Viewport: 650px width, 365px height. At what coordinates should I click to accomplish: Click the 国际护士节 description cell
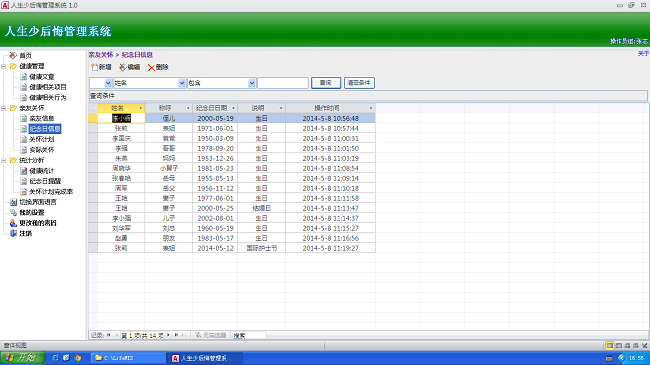pyautogui.click(x=262, y=248)
